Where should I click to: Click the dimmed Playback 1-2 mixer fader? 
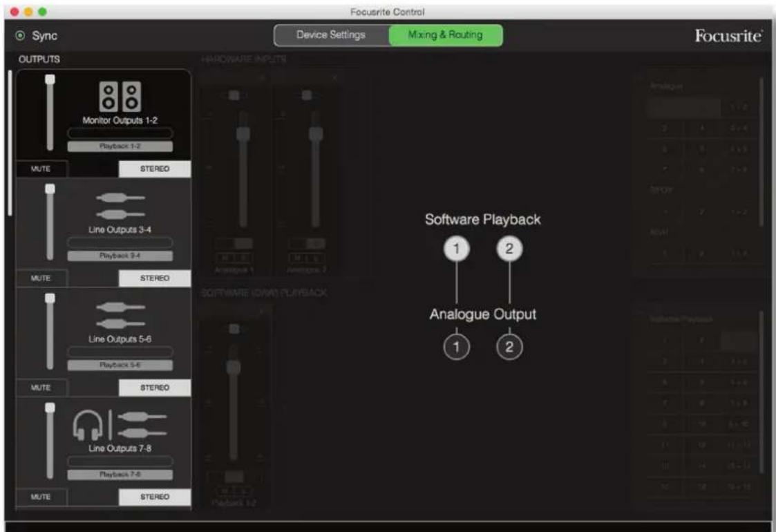click(x=233, y=367)
